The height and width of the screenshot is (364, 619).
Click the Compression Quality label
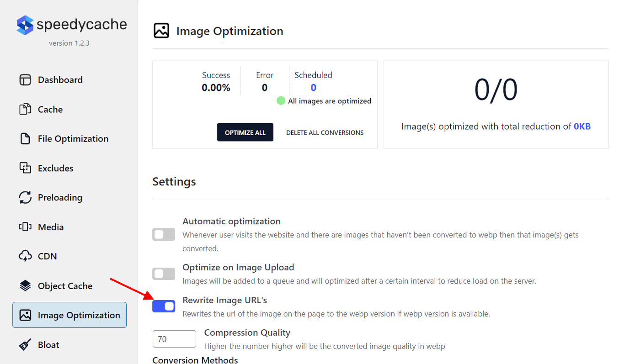pyautogui.click(x=247, y=332)
